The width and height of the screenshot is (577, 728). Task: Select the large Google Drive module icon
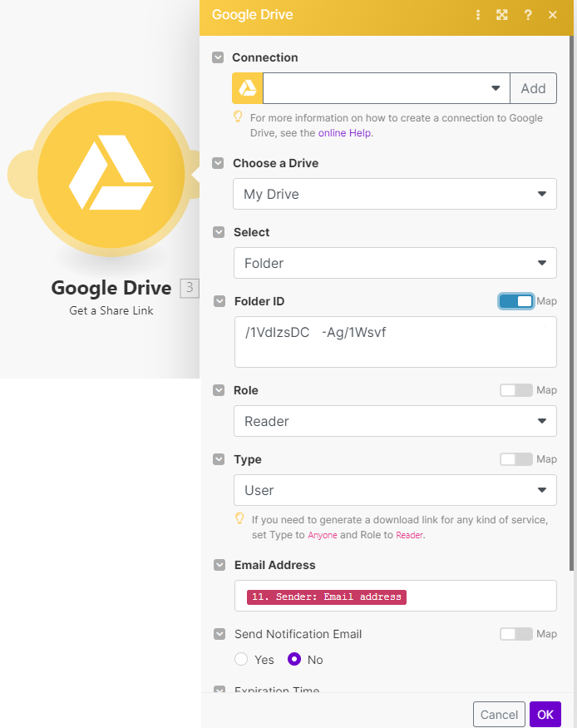[x=111, y=174]
